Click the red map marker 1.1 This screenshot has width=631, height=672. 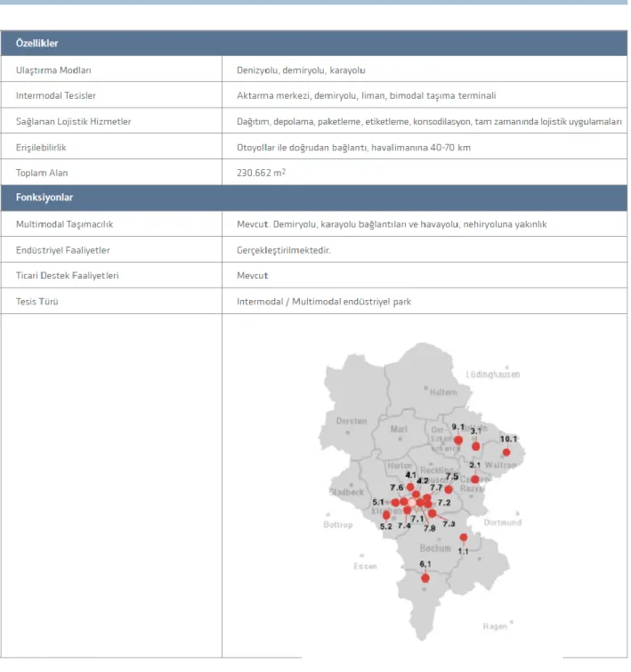pos(464,538)
